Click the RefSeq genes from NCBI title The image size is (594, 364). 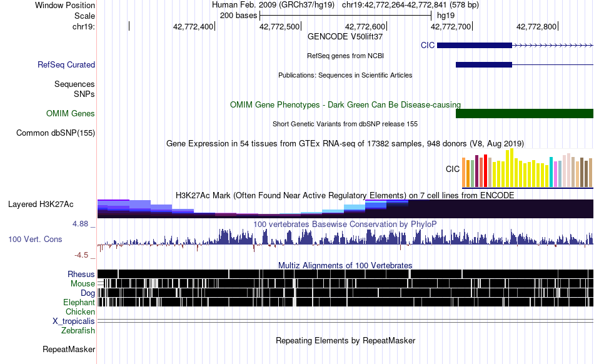click(345, 56)
